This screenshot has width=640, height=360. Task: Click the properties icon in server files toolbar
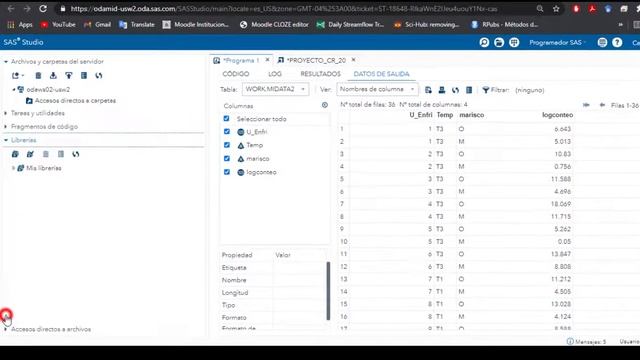84,76
